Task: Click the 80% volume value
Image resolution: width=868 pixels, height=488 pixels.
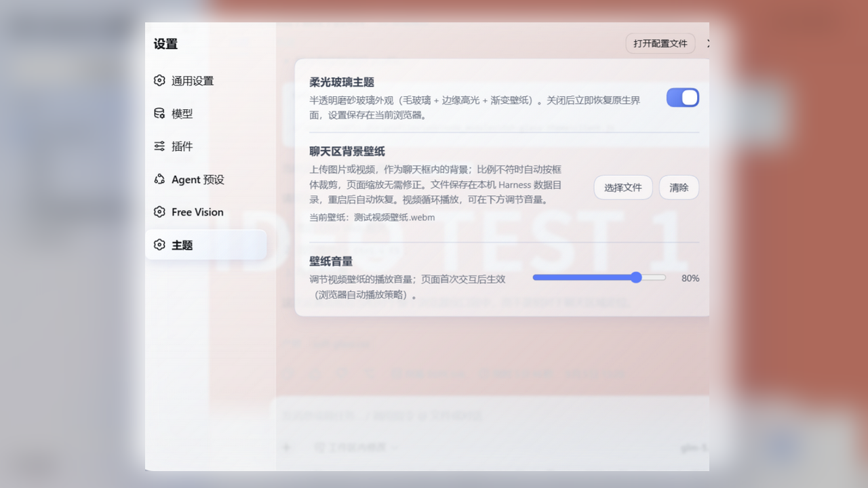Action: [690, 278]
